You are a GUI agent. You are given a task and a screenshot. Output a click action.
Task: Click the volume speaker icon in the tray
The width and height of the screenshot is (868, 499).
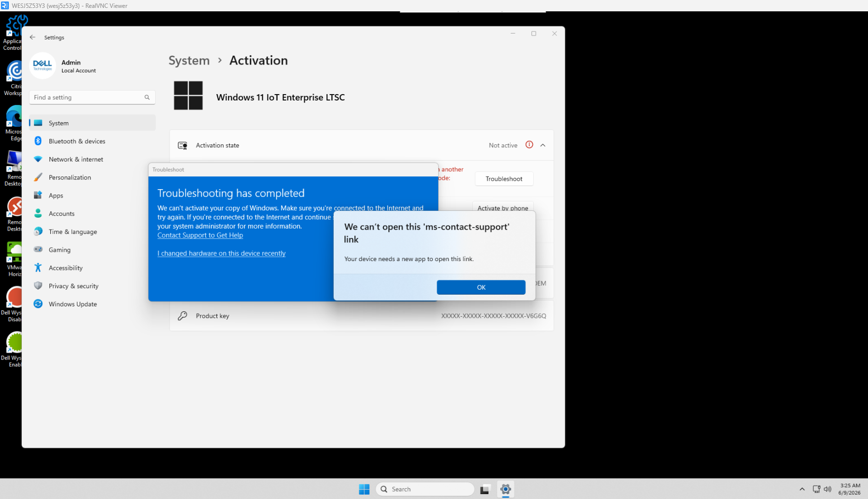[x=828, y=489]
